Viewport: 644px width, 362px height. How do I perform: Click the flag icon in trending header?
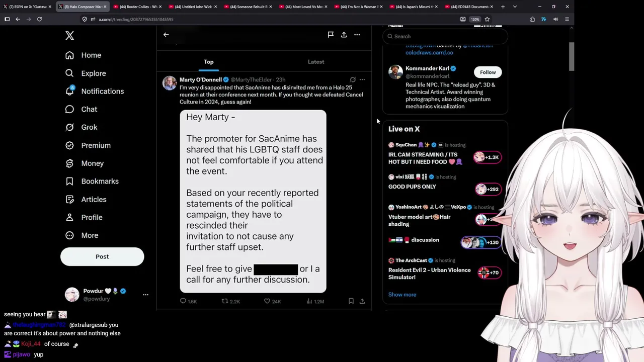click(331, 35)
